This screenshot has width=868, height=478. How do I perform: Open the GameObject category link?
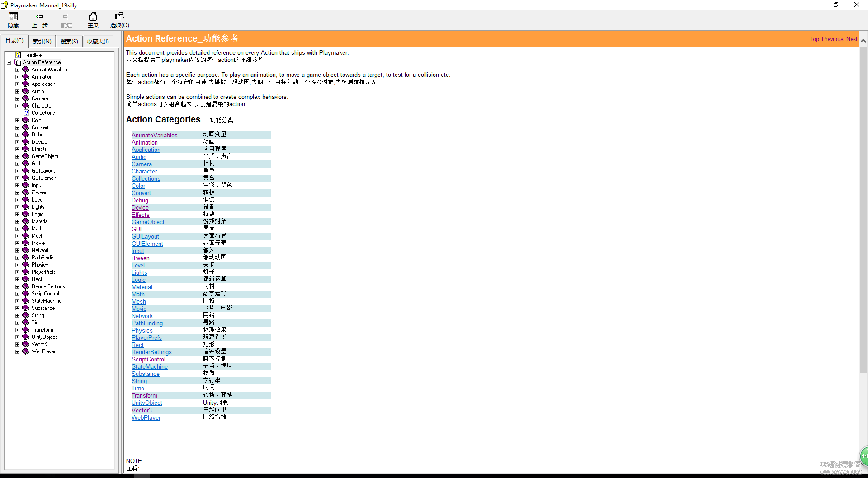pos(148,222)
